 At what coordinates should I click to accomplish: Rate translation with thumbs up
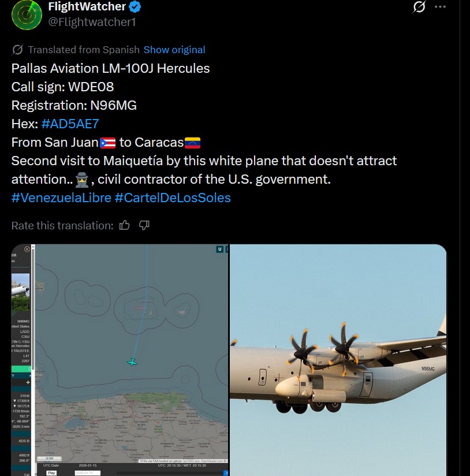(124, 225)
